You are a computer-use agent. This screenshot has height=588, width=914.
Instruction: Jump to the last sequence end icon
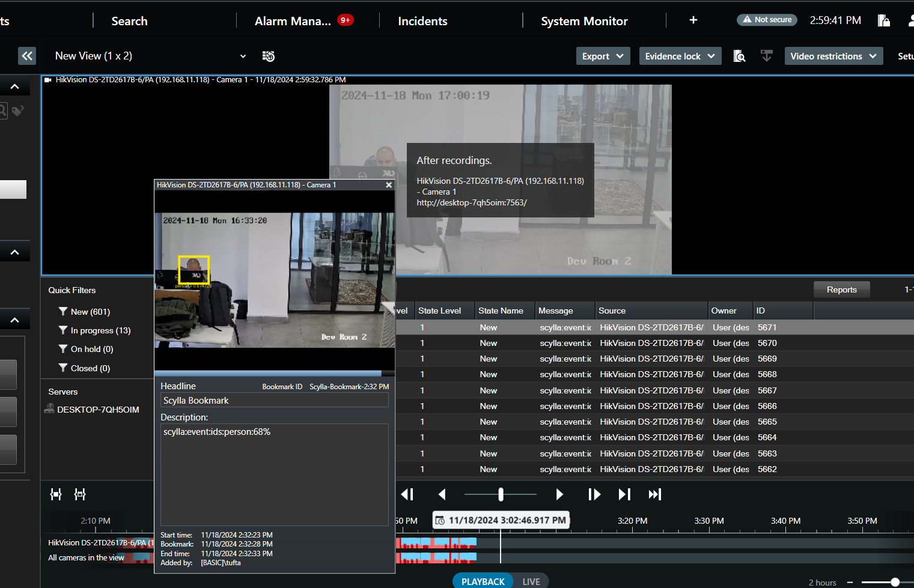pyautogui.click(x=654, y=494)
